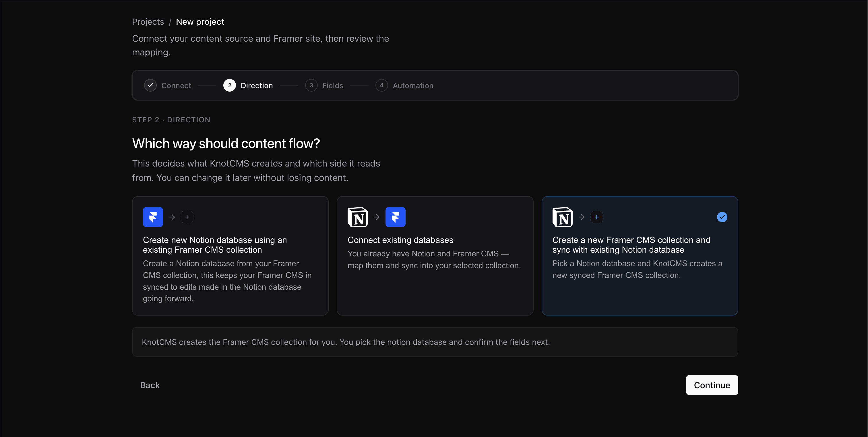This screenshot has height=437, width=868.
Task: Click the New project breadcrumb
Action: tap(200, 22)
